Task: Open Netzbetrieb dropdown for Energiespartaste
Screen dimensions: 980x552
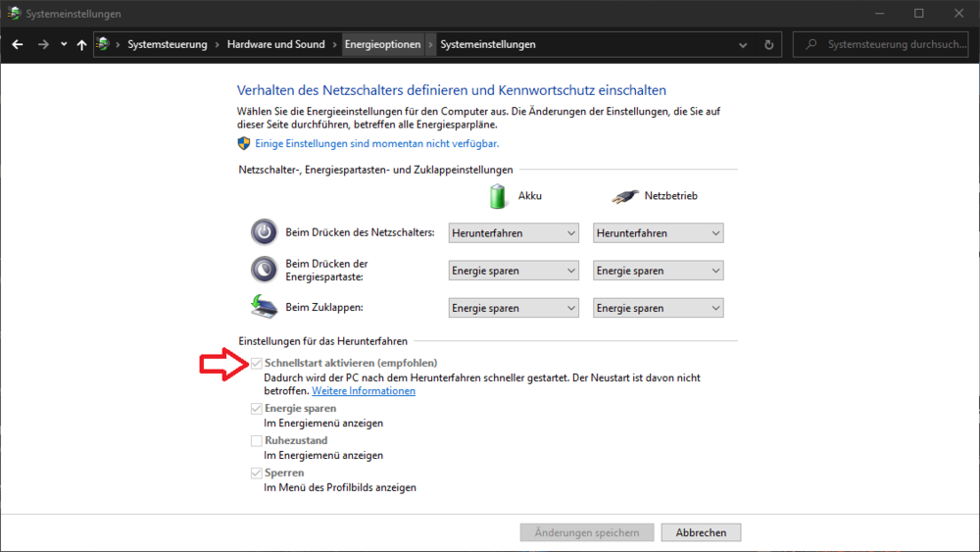Action: (x=659, y=271)
